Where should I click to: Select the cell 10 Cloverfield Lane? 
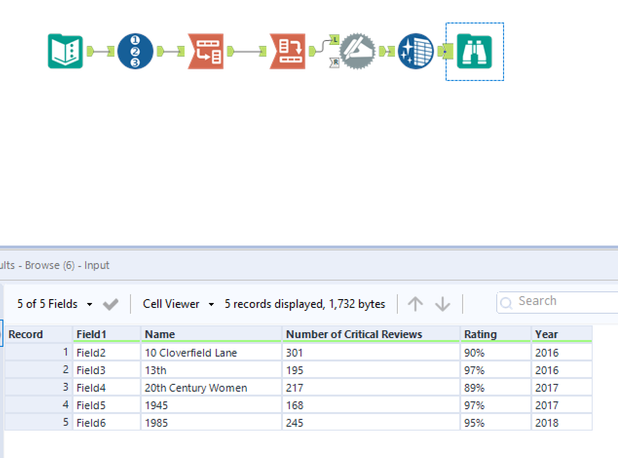tap(211, 353)
